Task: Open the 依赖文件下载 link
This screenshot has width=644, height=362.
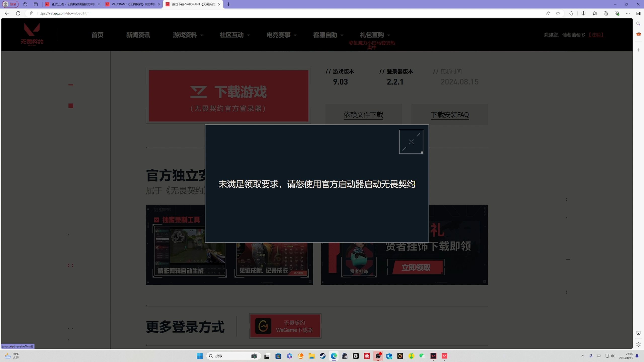Action: (x=363, y=115)
